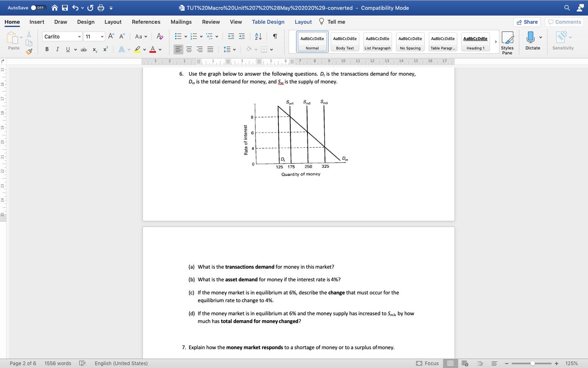Image resolution: width=588 pixels, height=368 pixels.
Task: Apply the red font color
Action: pos(153,49)
